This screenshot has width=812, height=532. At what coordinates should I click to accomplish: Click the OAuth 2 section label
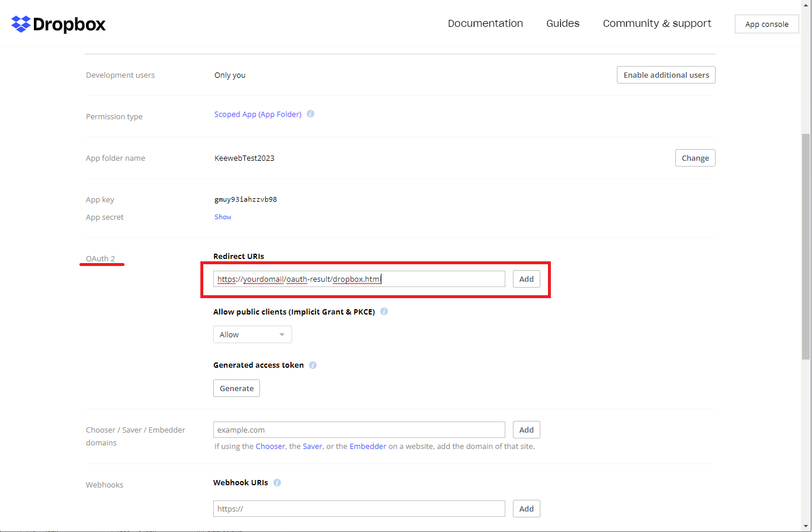click(x=100, y=258)
